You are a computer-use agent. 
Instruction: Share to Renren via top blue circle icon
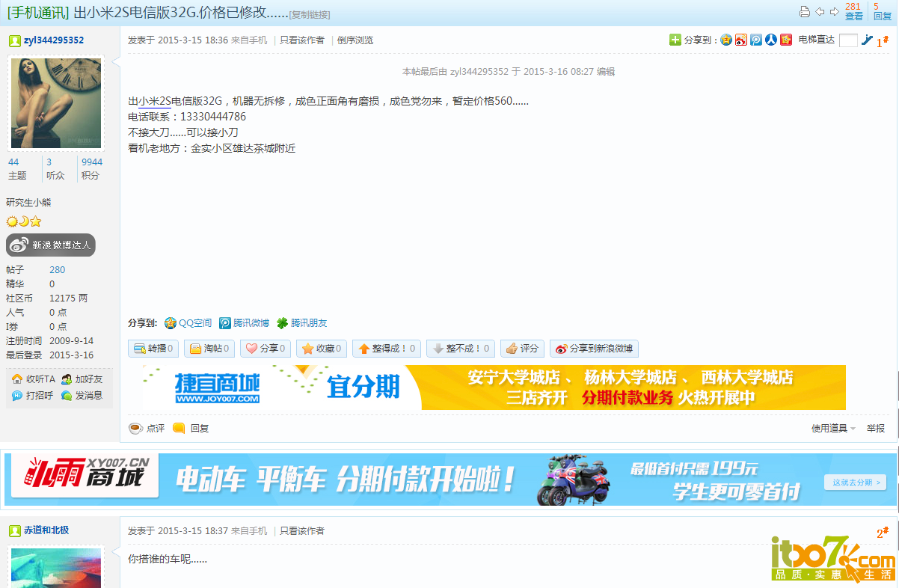click(x=771, y=40)
